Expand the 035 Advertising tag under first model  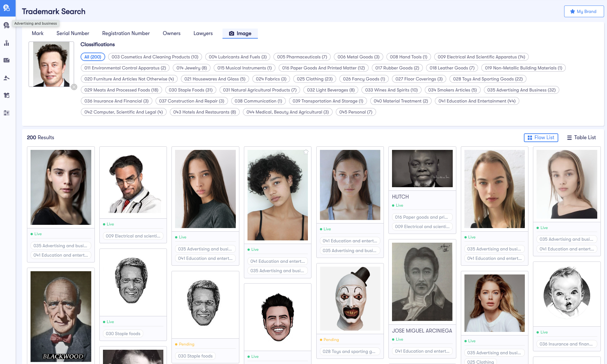(x=60, y=246)
